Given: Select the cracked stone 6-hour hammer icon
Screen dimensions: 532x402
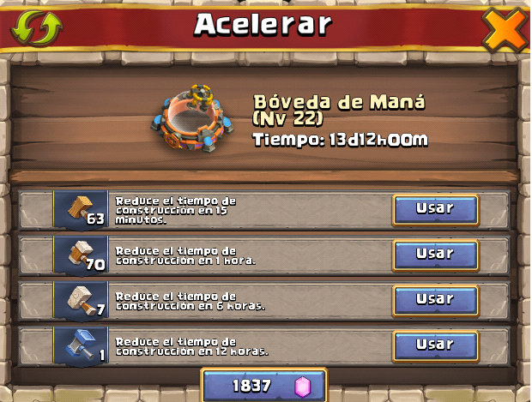Looking at the screenshot, I should [81, 301].
